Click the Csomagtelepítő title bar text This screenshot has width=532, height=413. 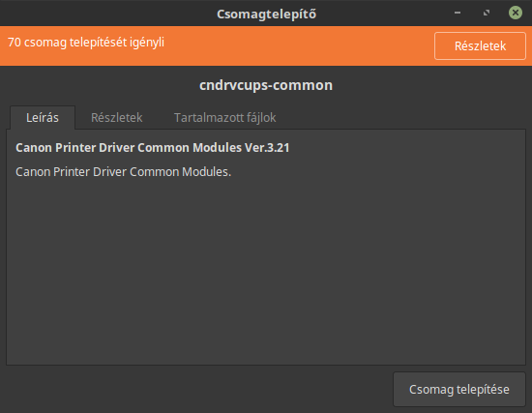tap(266, 14)
